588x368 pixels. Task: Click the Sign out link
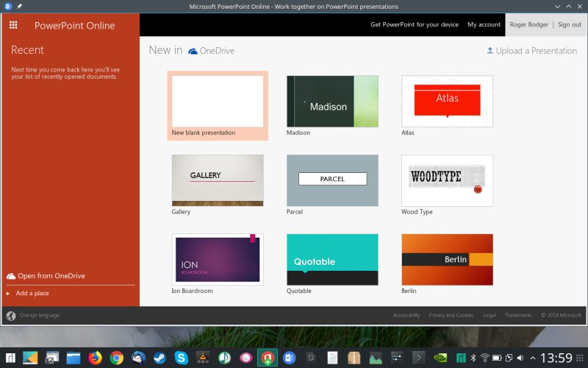point(569,25)
